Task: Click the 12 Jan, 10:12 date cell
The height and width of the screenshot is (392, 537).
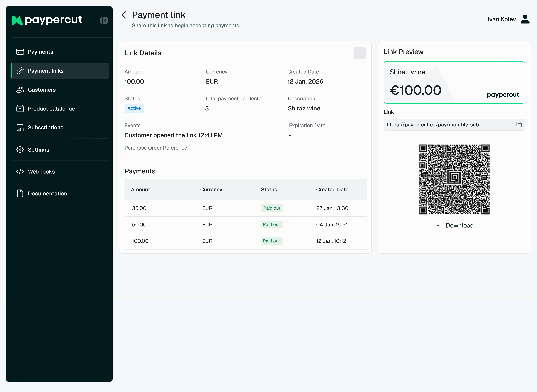Action: point(331,241)
